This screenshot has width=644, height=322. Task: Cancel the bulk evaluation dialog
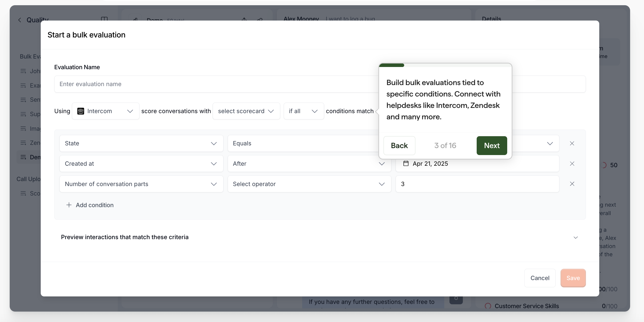540,278
